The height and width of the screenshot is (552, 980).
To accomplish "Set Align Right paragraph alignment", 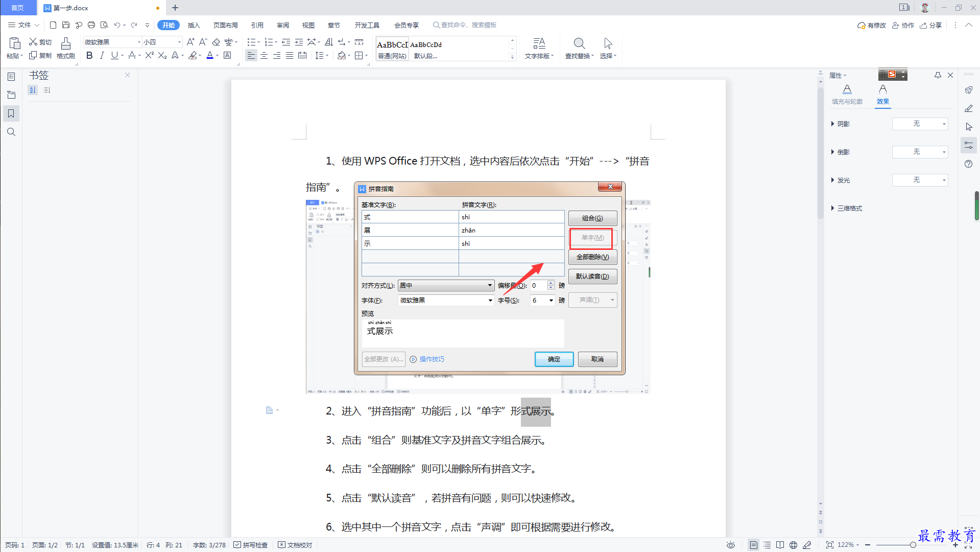I will pyautogui.click(x=277, y=55).
